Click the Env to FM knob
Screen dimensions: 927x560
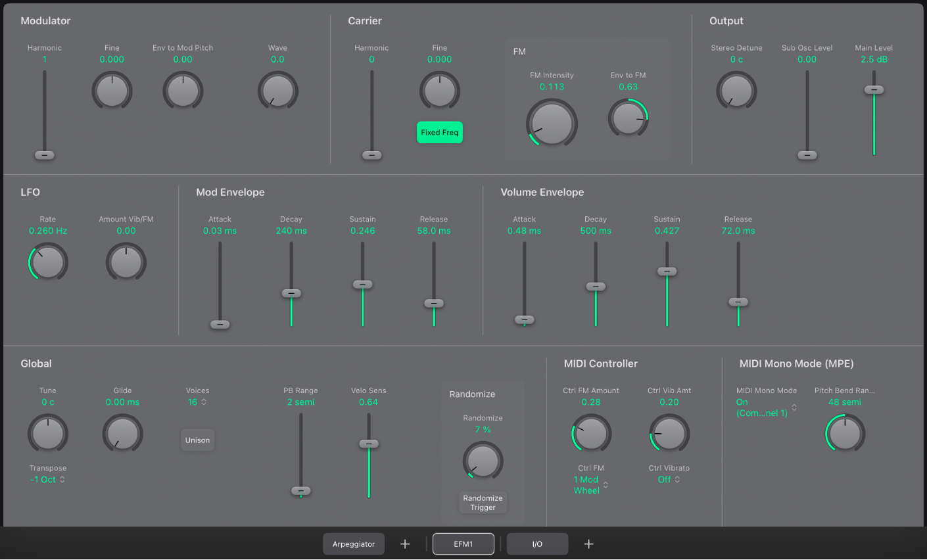pyautogui.click(x=628, y=118)
